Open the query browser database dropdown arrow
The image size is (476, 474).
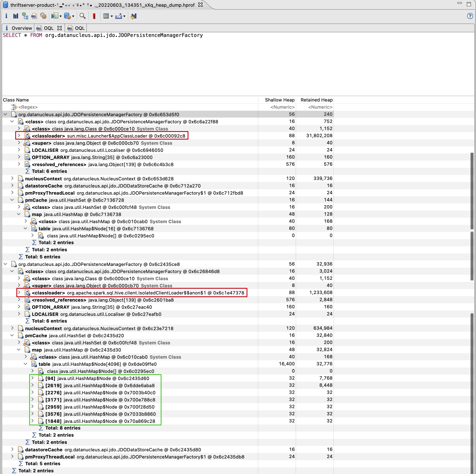coord(73,17)
